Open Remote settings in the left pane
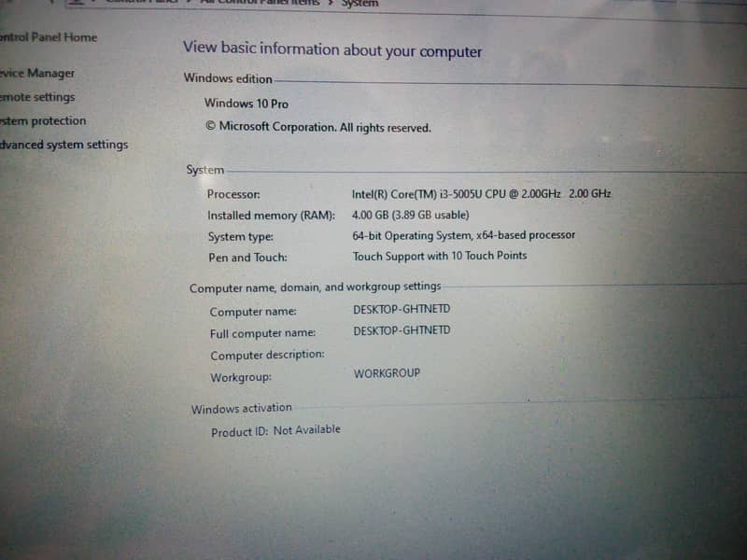Viewport: 747px width, 560px height. (x=37, y=97)
